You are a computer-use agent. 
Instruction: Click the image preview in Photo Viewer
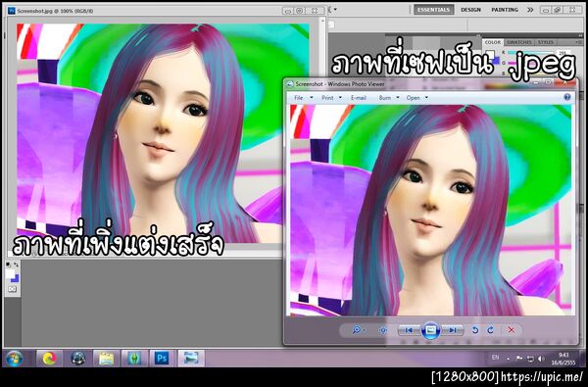point(431,210)
